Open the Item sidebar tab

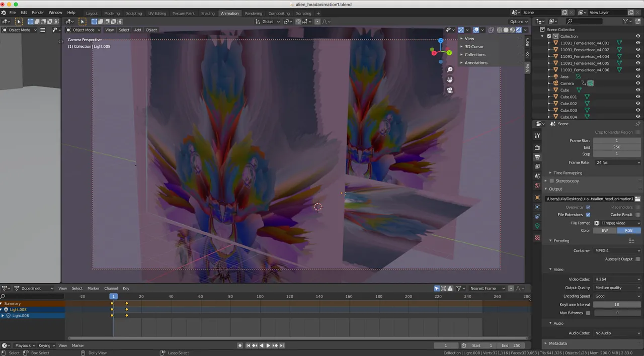pos(527,41)
